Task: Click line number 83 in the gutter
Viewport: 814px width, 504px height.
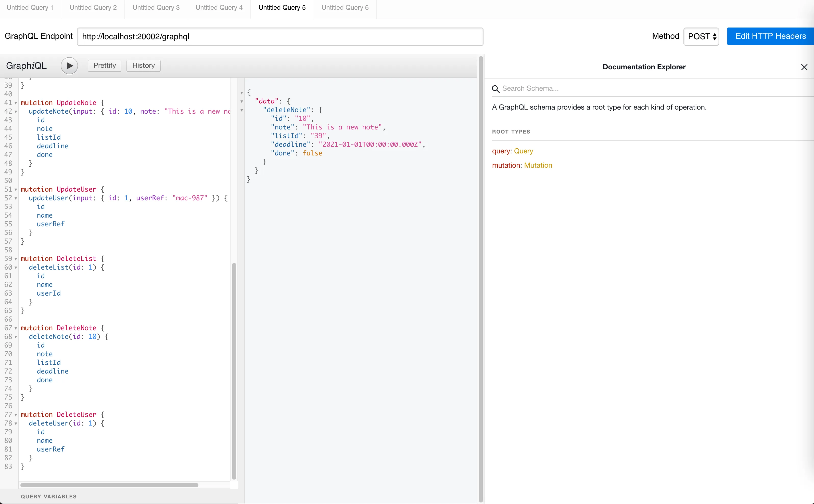Action: point(8,467)
